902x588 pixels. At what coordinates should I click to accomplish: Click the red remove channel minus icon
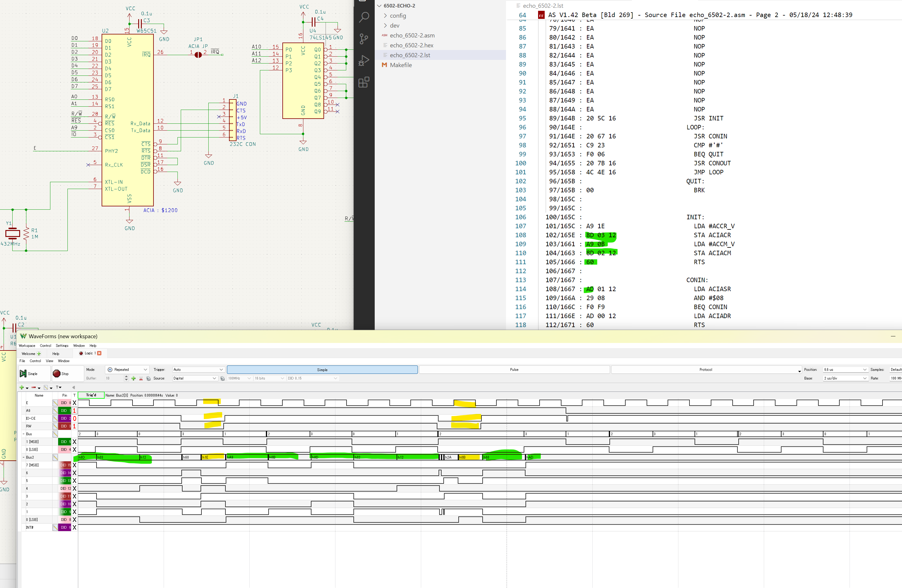[34, 387]
